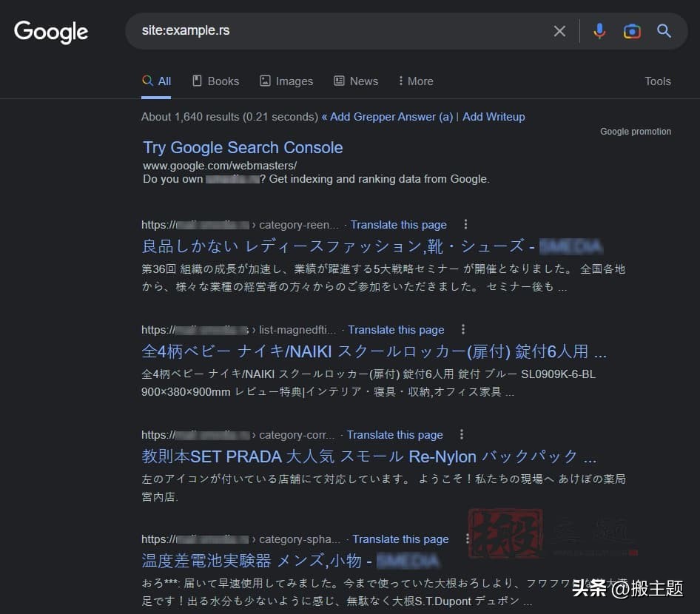Start voice search with the microphone icon
This screenshot has height=614, width=700.
tap(599, 31)
